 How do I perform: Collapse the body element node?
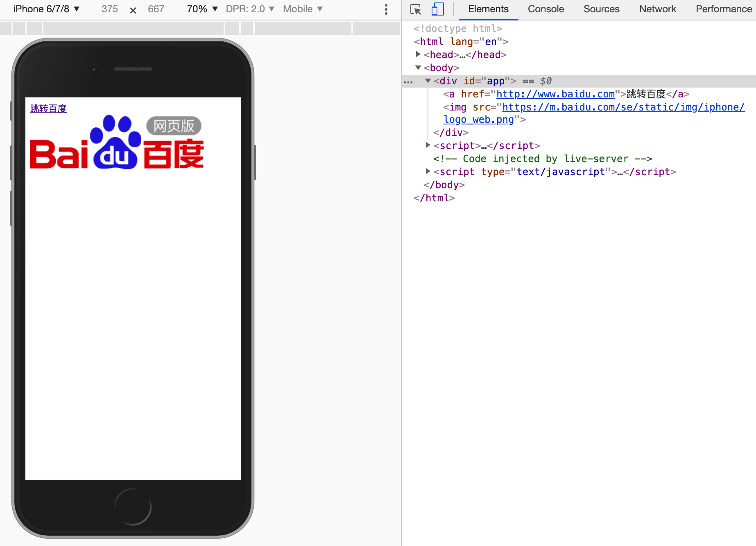(418, 68)
